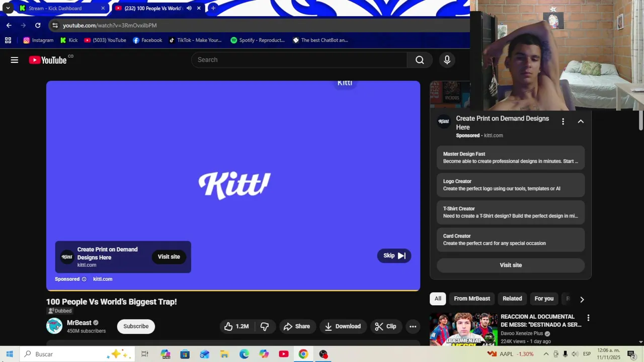Click the YouTube logo

pos(48,60)
